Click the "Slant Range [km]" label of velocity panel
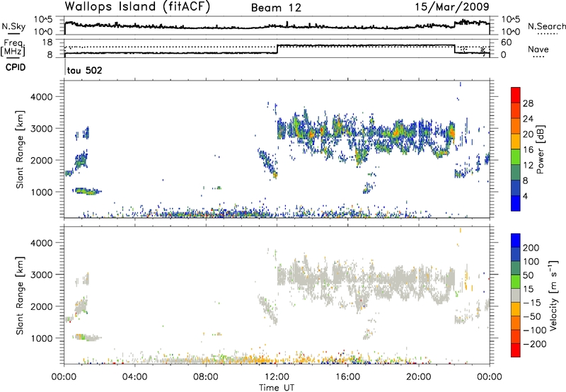Viewport: 566px width, 392px height. coord(20,295)
